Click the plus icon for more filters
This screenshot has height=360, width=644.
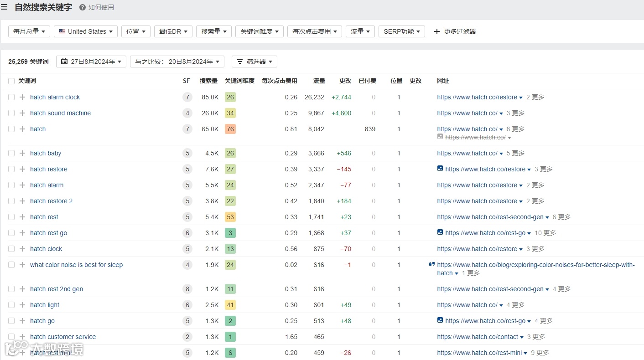pos(436,31)
